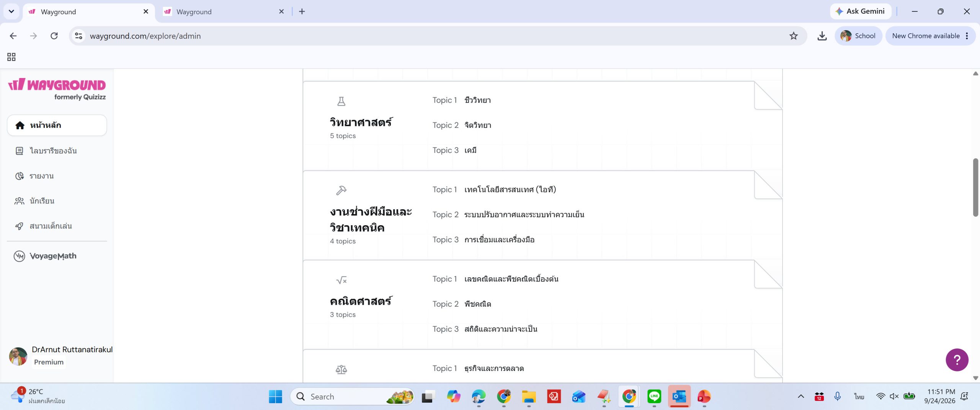980x410 pixels.
Task: Open the apps grid in bookmarks bar
Action: 11,57
